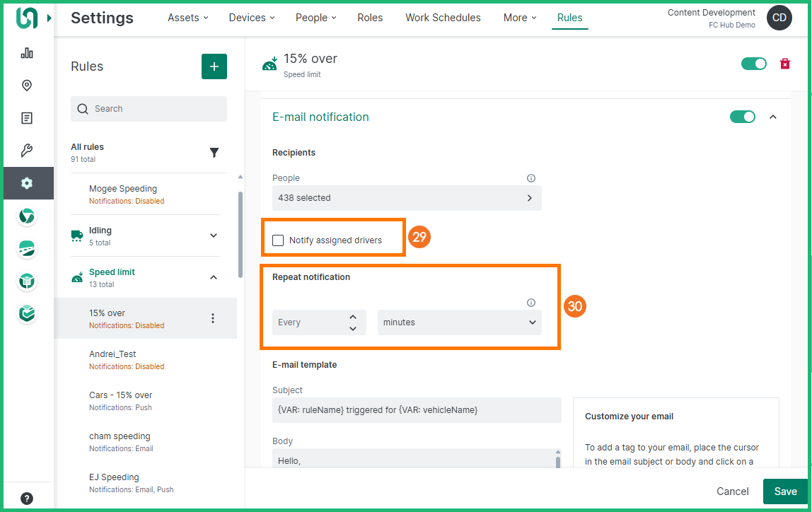
Task: Open three-dot menu for 15% over rule
Action: tap(213, 319)
